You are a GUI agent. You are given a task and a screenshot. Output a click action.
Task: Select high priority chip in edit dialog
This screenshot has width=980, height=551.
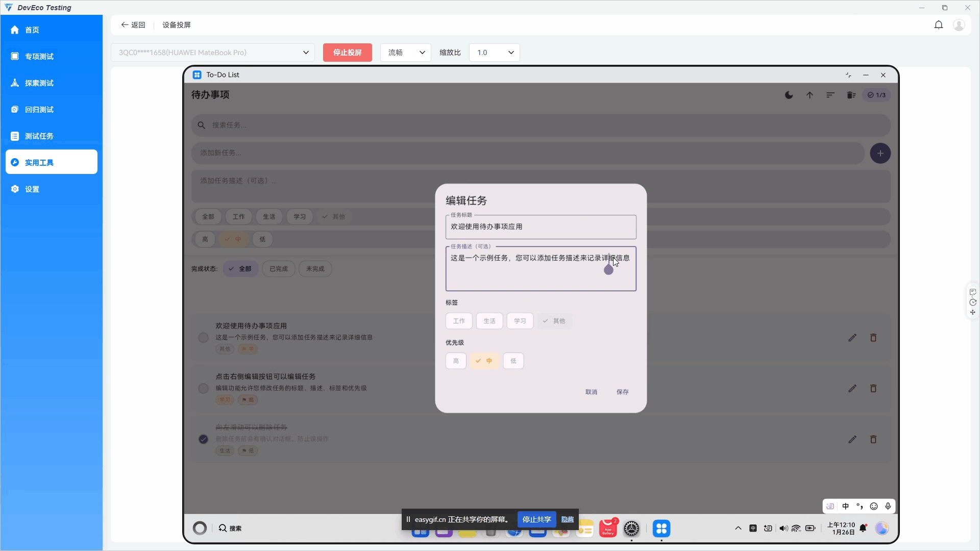point(456,361)
